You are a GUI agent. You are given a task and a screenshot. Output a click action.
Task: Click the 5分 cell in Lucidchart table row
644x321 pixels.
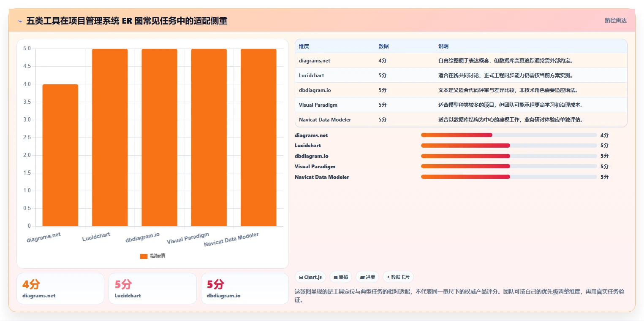tap(383, 76)
